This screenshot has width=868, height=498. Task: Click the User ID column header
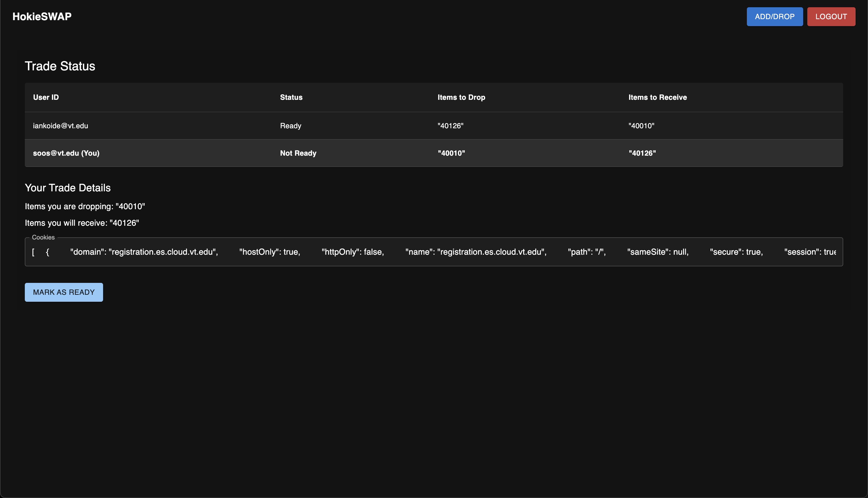click(46, 97)
